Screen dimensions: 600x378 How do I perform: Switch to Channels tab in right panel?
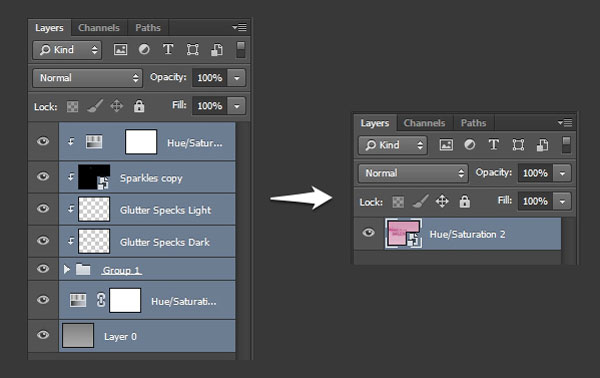click(424, 123)
